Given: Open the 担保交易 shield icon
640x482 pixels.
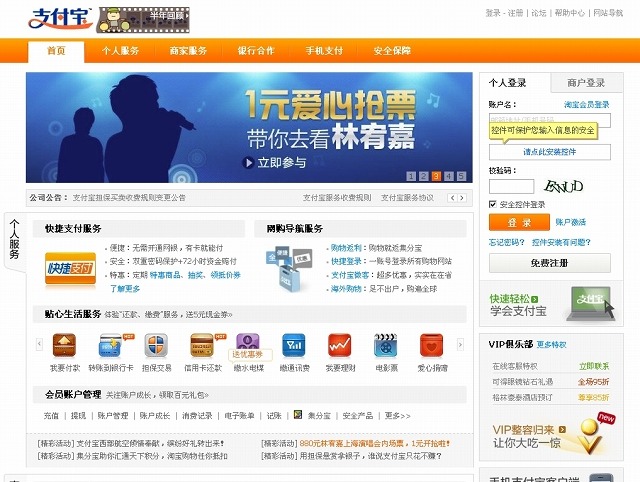Looking at the screenshot, I should (156, 346).
